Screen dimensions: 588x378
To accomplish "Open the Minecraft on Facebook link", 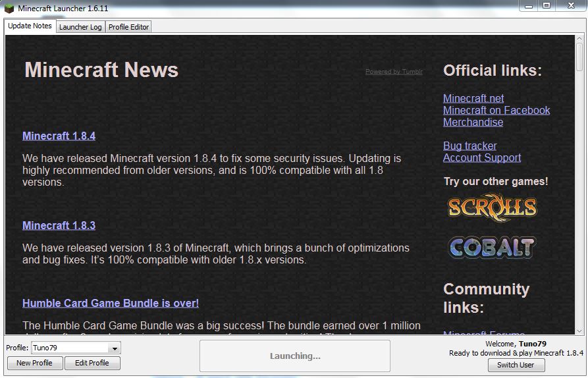I will [496, 110].
